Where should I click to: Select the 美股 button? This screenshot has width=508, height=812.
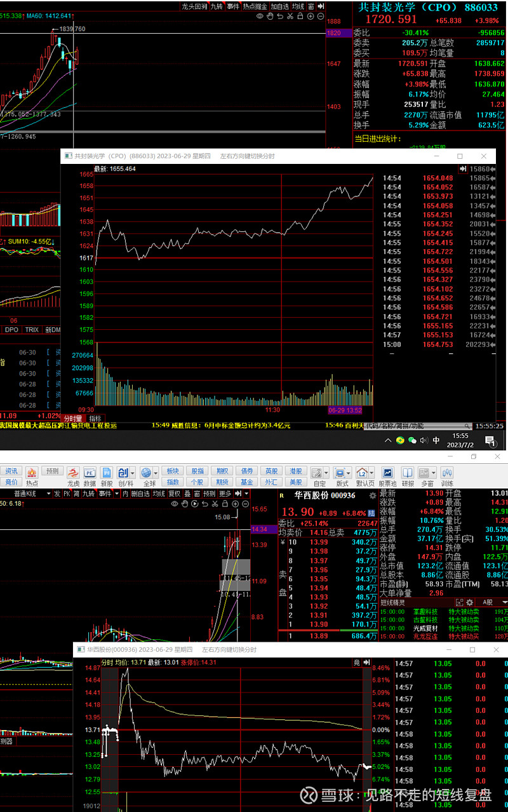296,482
